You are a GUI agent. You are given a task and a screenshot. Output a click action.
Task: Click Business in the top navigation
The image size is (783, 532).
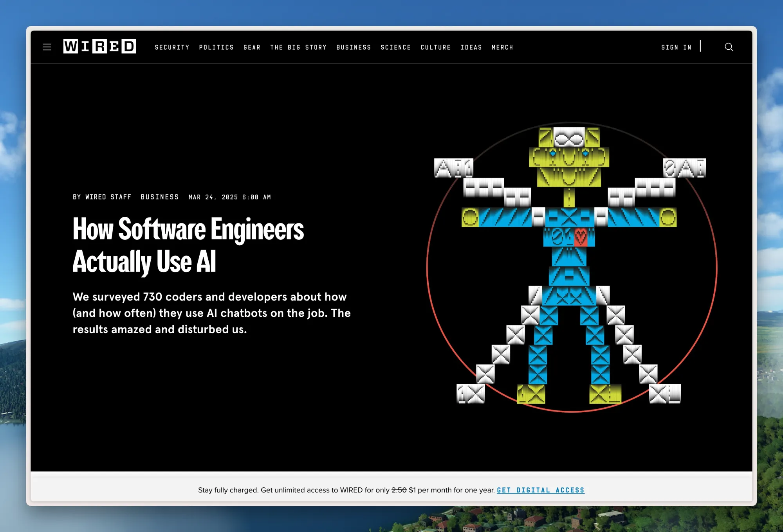(x=354, y=47)
